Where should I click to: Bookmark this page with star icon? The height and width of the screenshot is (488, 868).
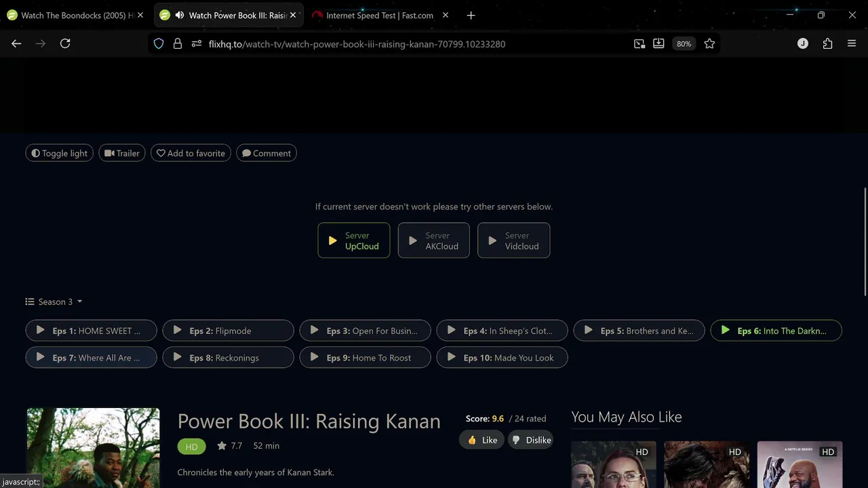[x=709, y=43]
